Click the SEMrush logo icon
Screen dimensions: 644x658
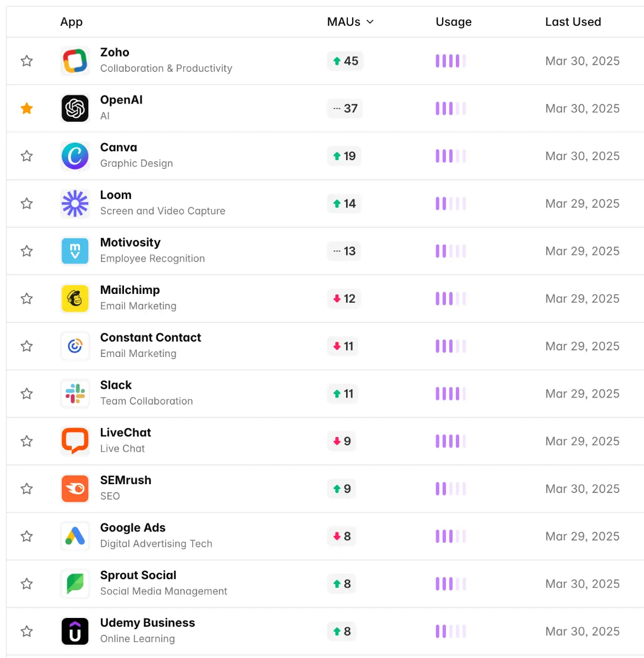click(75, 489)
